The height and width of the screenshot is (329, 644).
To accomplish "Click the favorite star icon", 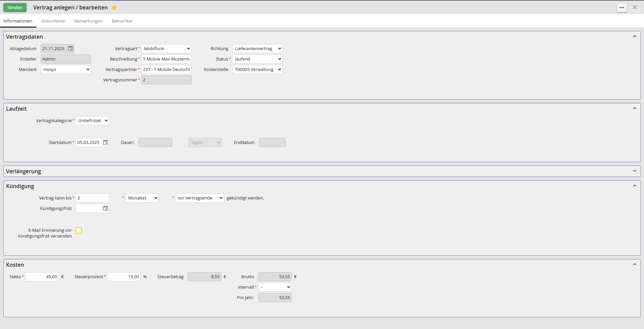I will 114,7.
